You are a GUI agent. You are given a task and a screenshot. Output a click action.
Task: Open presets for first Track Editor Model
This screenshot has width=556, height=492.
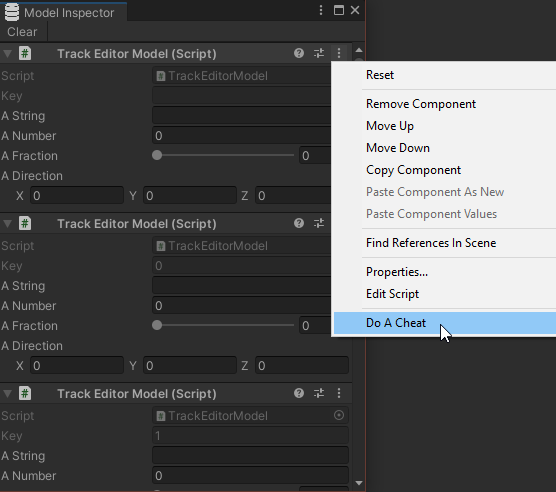319,53
